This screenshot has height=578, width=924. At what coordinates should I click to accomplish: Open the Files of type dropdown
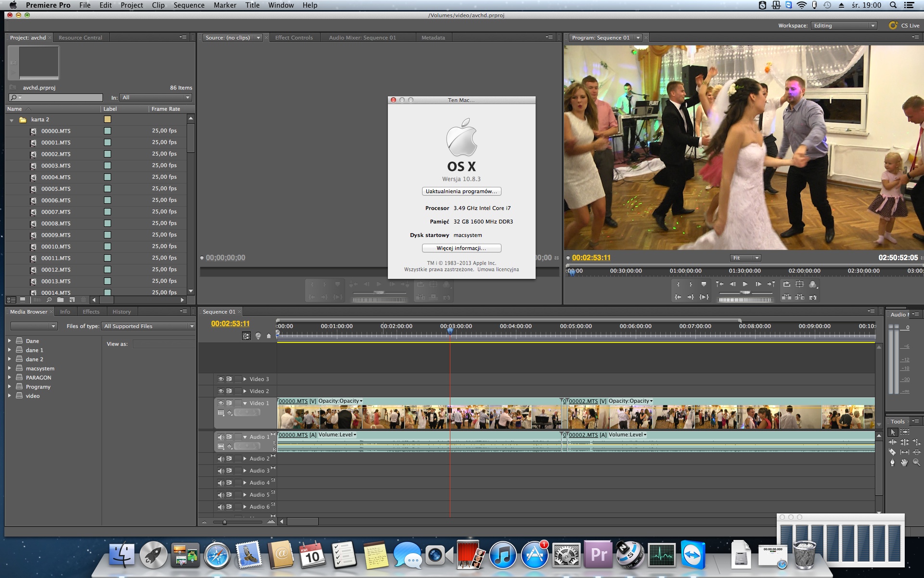click(x=148, y=326)
